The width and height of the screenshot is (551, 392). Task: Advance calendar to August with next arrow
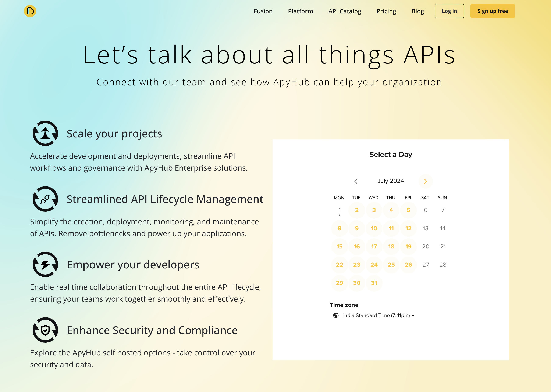pos(425,181)
